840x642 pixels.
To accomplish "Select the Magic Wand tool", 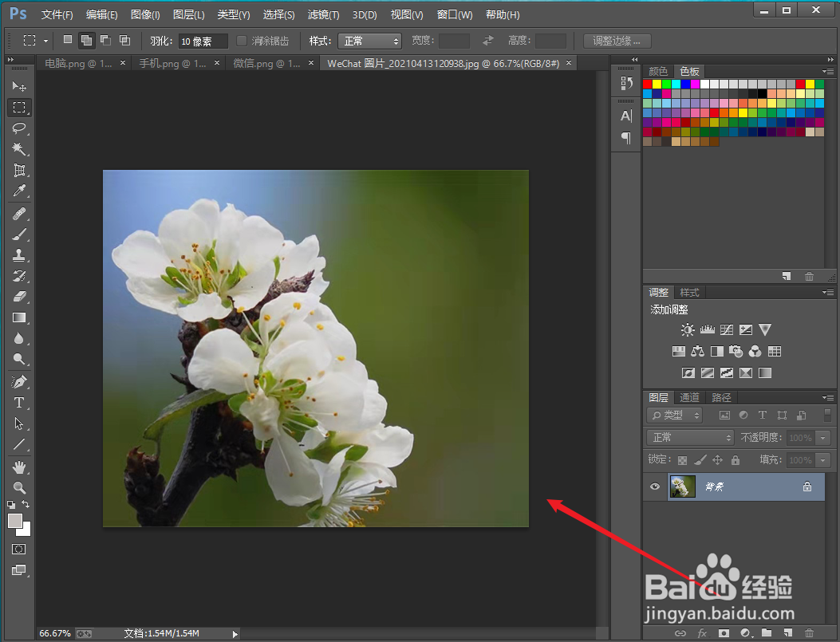I will point(19,149).
